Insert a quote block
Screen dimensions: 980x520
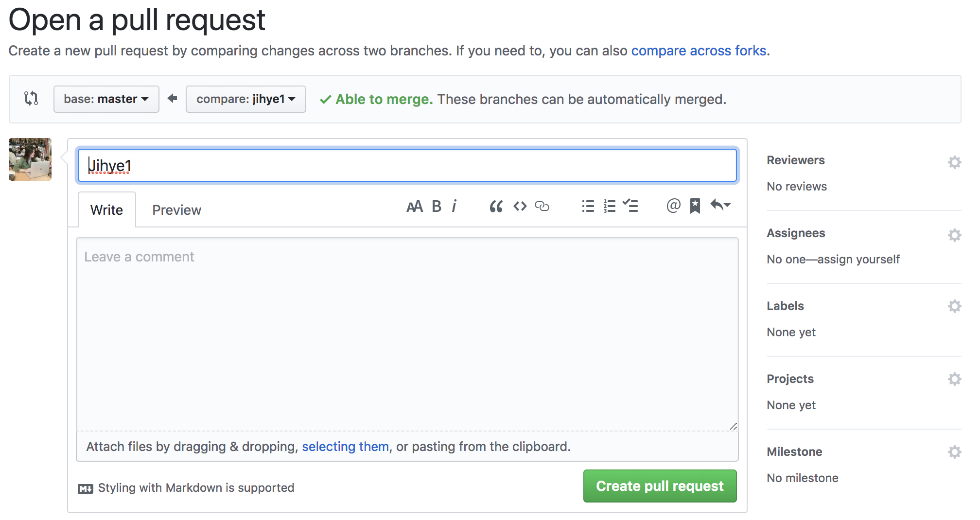pyautogui.click(x=496, y=207)
